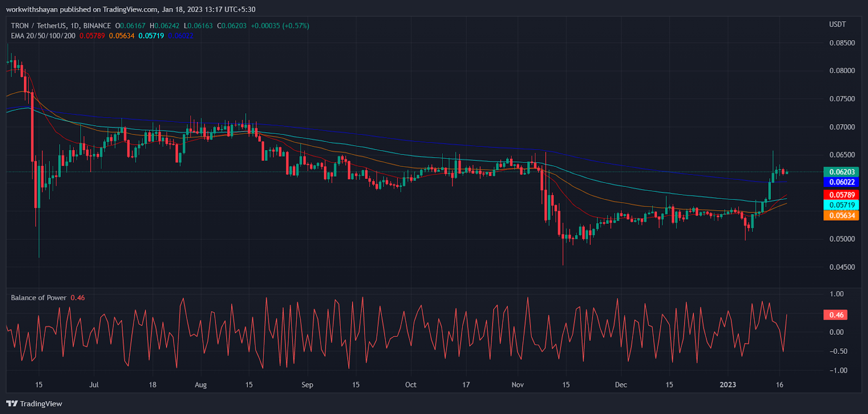Click the USDT currency label on price axis
Screen dimensions: 868x414
837,24
